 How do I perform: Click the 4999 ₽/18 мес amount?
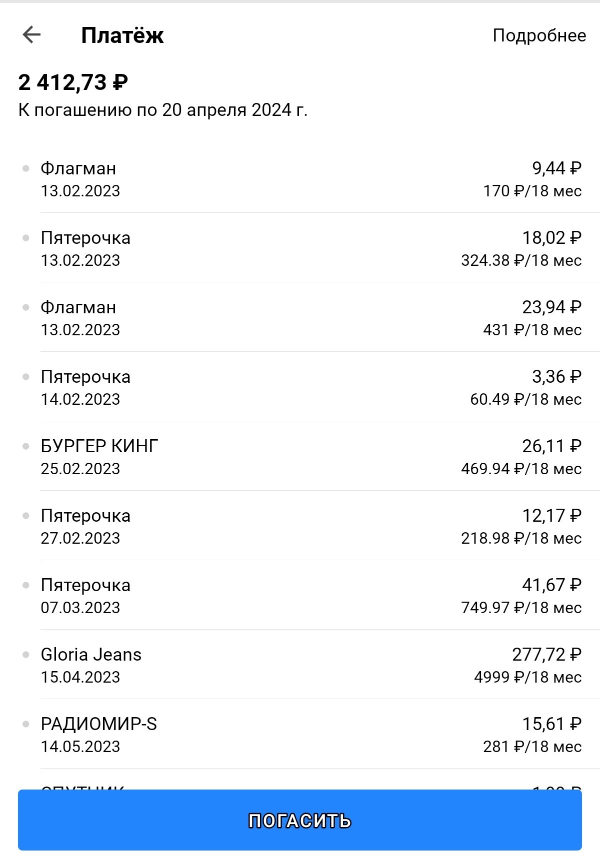[527, 677]
